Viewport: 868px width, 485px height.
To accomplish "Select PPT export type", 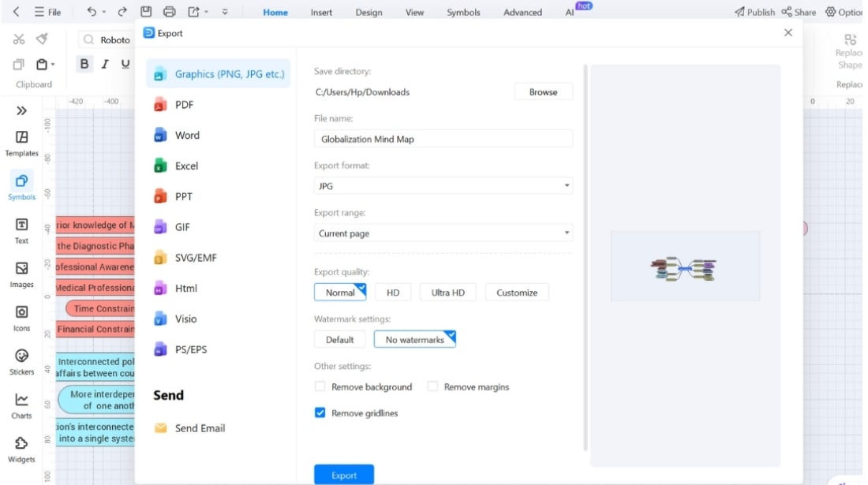I will point(173,196).
